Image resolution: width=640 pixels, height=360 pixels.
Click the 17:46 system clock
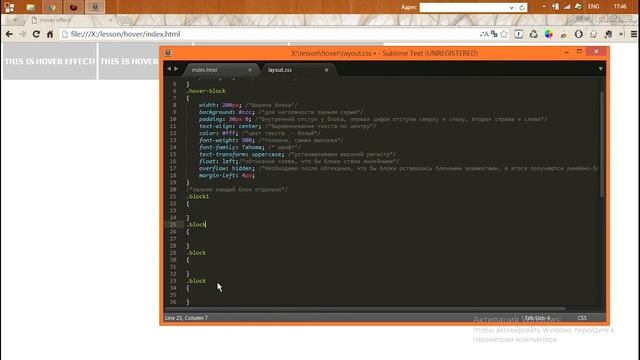(x=620, y=7)
